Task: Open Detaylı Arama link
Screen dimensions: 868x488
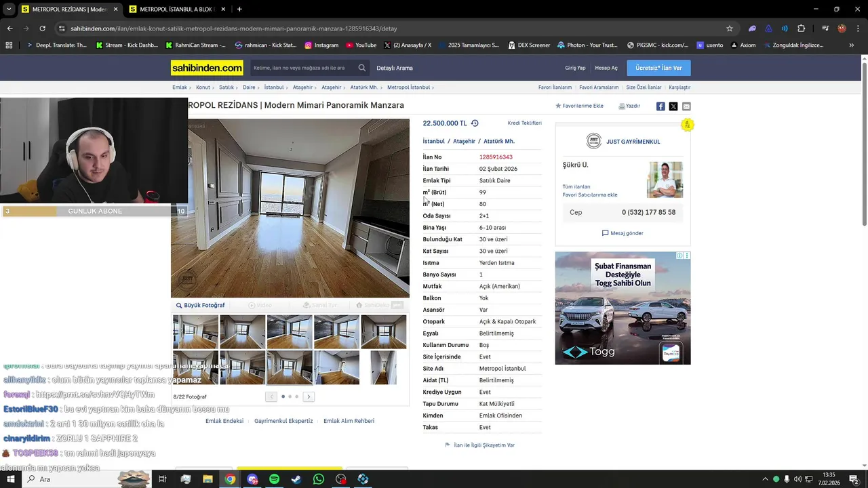Action: (395, 68)
